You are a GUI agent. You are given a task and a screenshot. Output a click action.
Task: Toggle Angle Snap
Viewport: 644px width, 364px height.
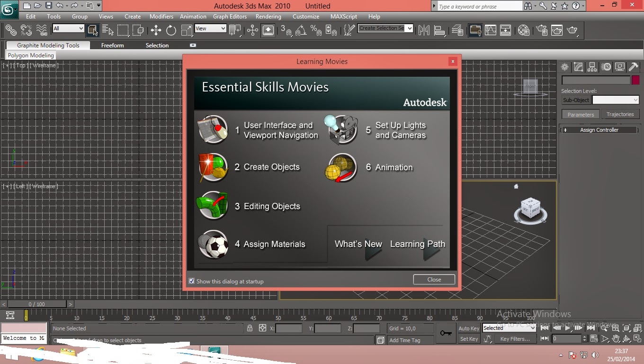(301, 30)
